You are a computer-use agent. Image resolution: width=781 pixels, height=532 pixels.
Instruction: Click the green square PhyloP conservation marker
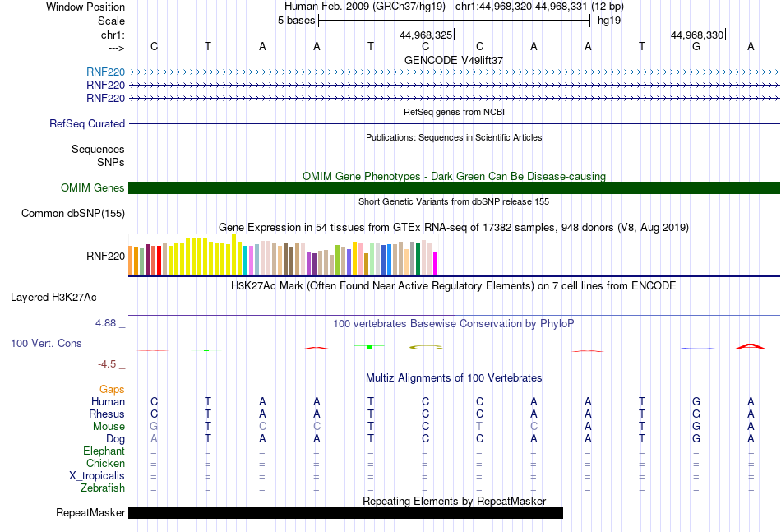[369, 347]
